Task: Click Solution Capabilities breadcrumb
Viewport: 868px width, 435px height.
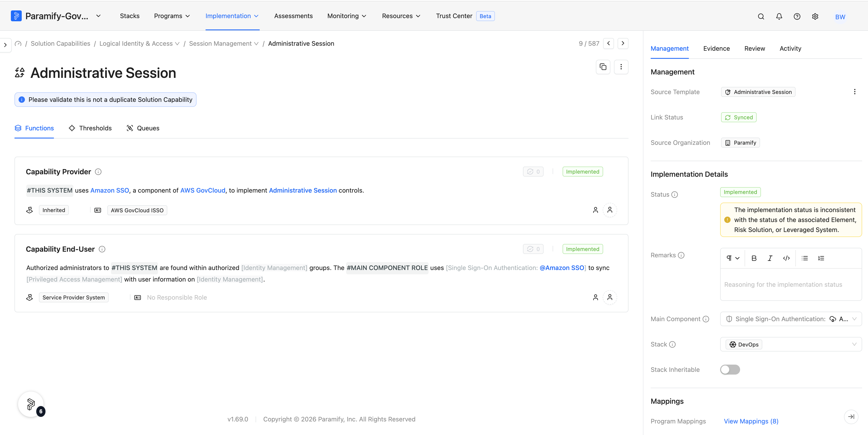Action: click(60, 43)
